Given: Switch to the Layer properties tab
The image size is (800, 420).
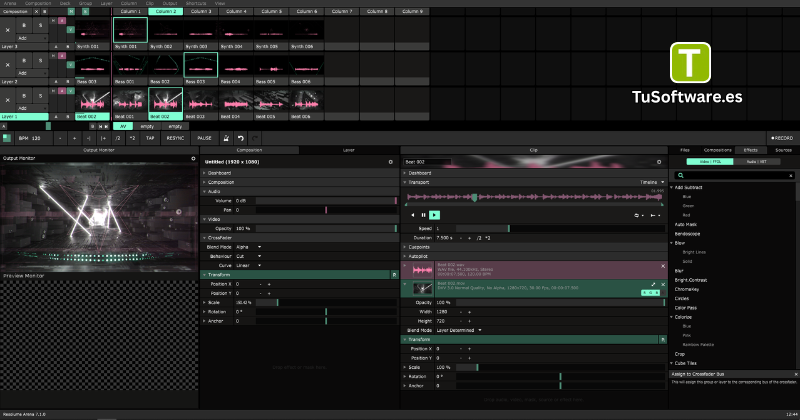Looking at the screenshot, I should click(348, 150).
